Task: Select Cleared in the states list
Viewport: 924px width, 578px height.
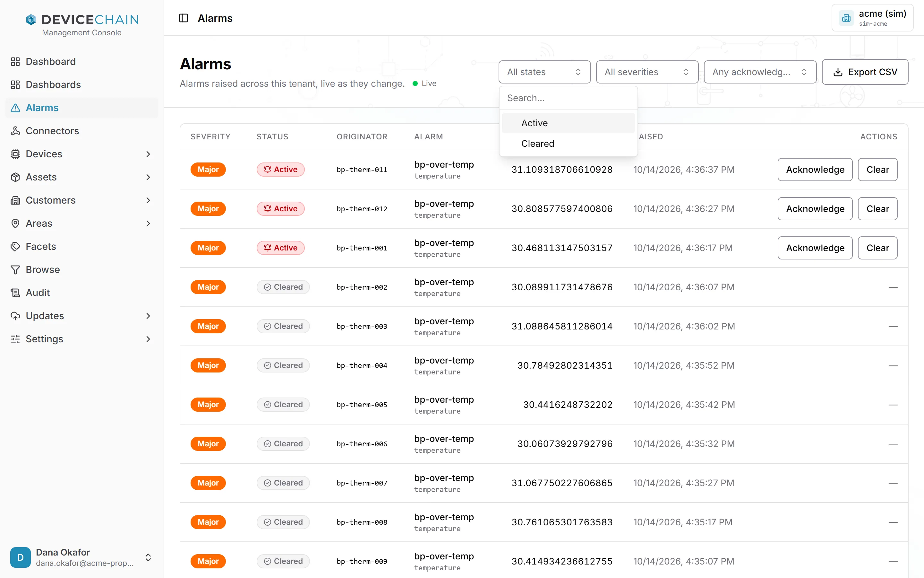Action: click(568, 144)
